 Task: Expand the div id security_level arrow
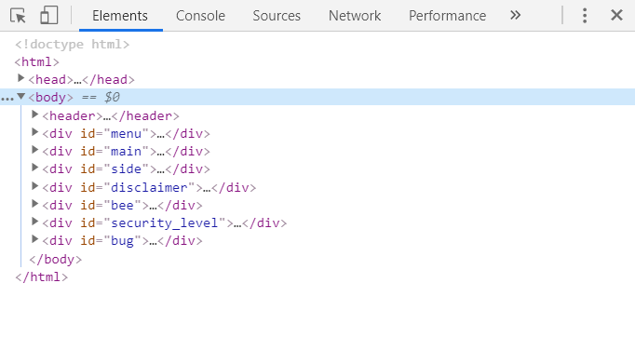[x=34, y=222]
